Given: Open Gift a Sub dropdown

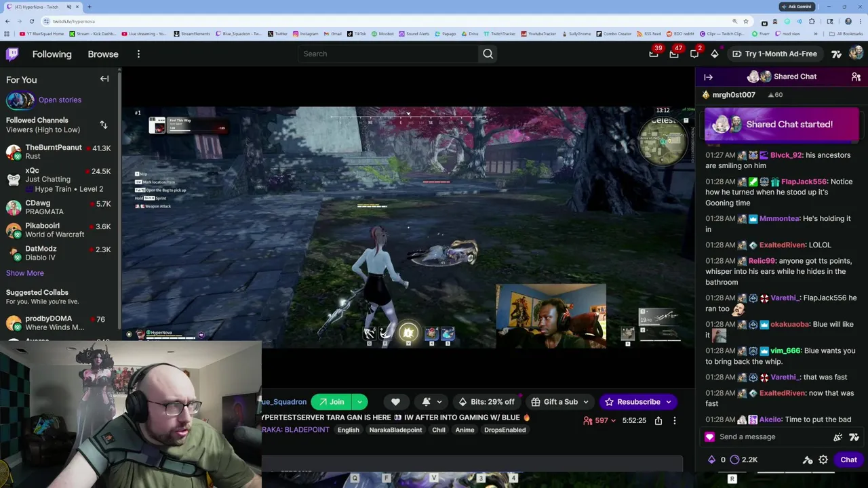Looking at the screenshot, I should (560, 402).
